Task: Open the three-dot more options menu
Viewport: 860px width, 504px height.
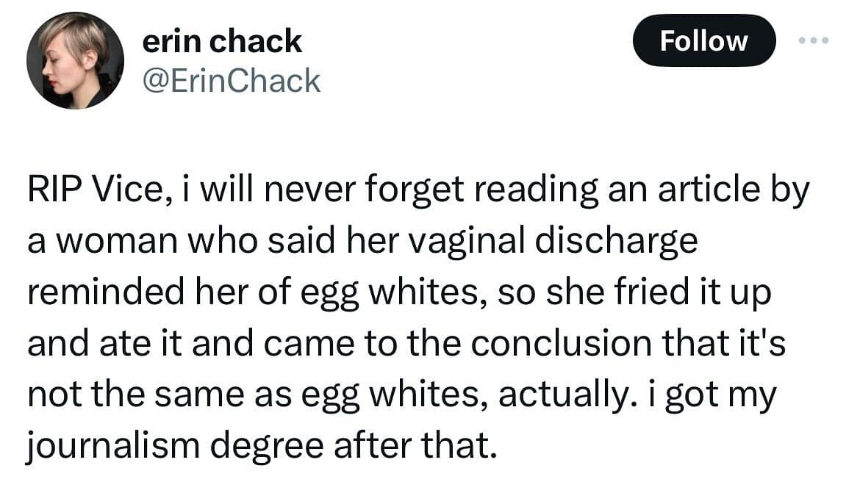Action: coord(814,40)
